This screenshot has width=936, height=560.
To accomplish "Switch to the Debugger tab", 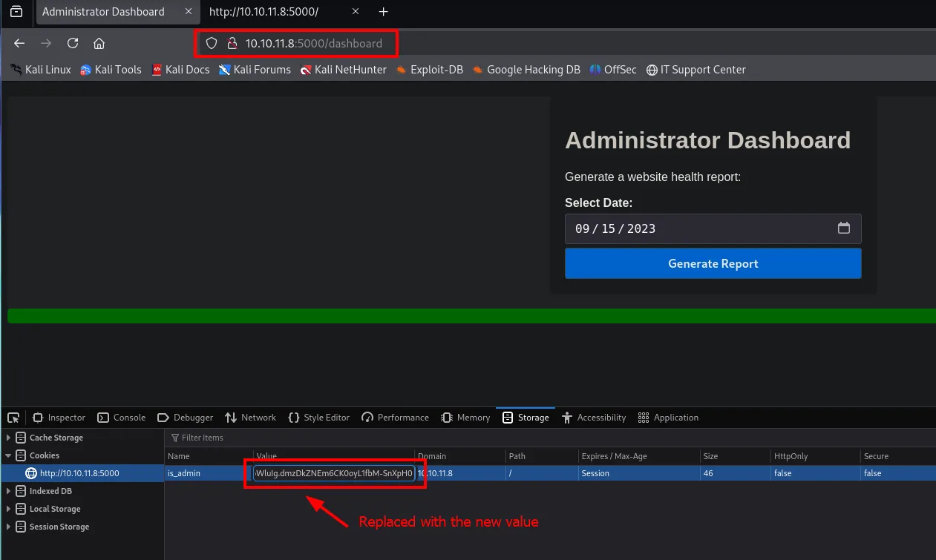I will click(x=185, y=418).
